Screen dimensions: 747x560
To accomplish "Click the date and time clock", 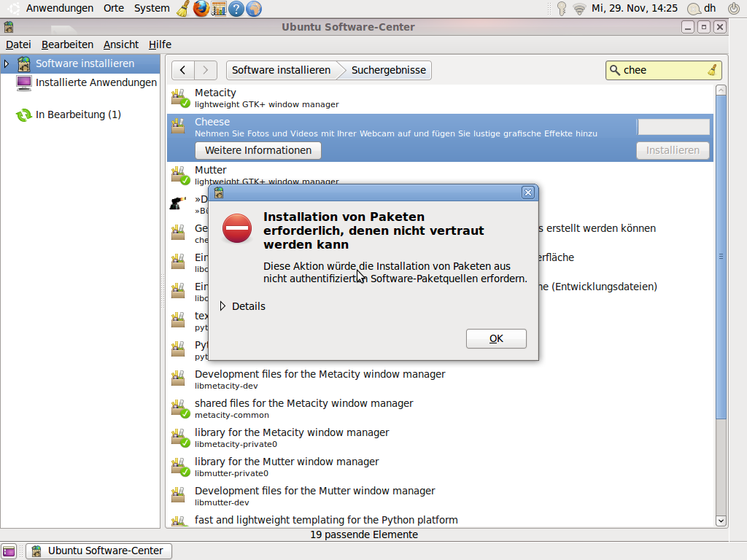I will point(635,8).
